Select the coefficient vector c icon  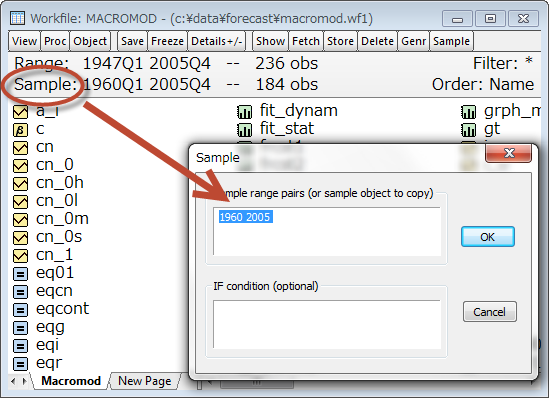(20, 130)
